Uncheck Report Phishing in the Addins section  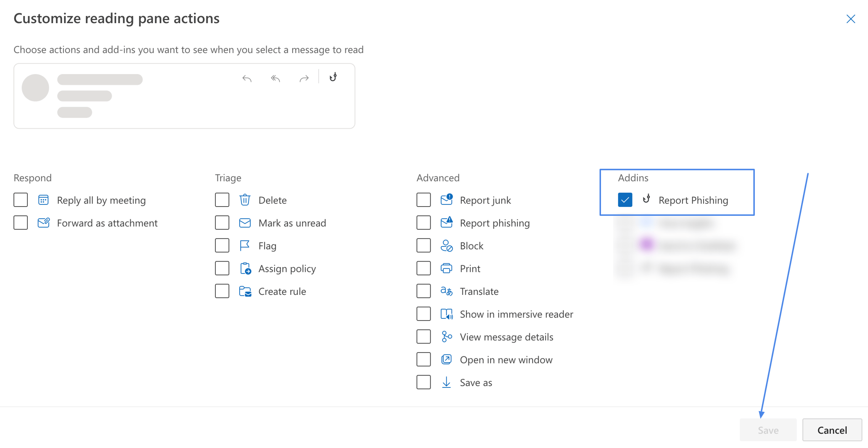coord(625,200)
